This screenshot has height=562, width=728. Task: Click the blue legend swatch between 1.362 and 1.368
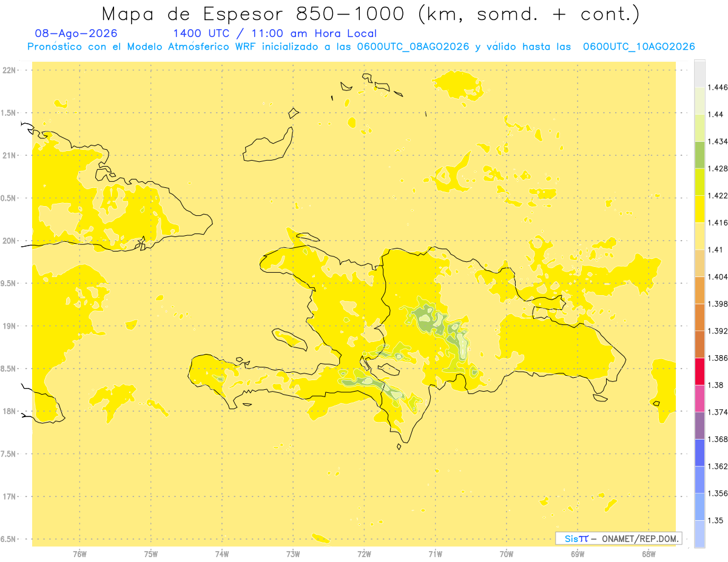[x=699, y=452]
